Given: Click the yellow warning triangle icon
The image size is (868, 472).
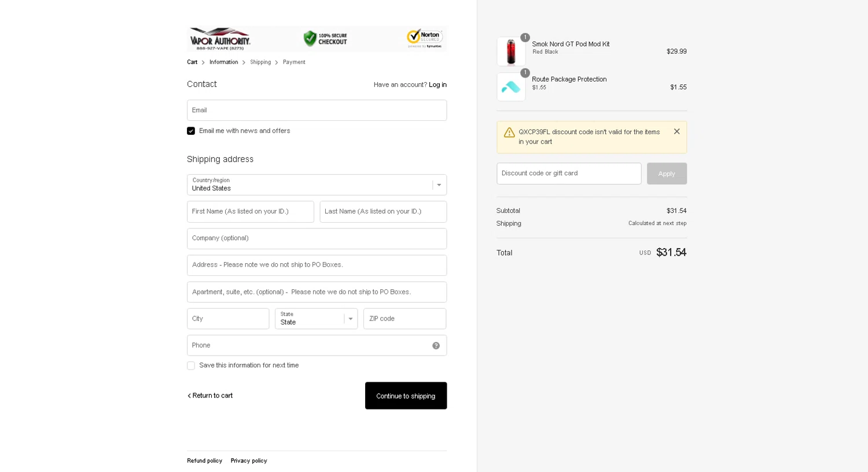Looking at the screenshot, I should tap(509, 132).
